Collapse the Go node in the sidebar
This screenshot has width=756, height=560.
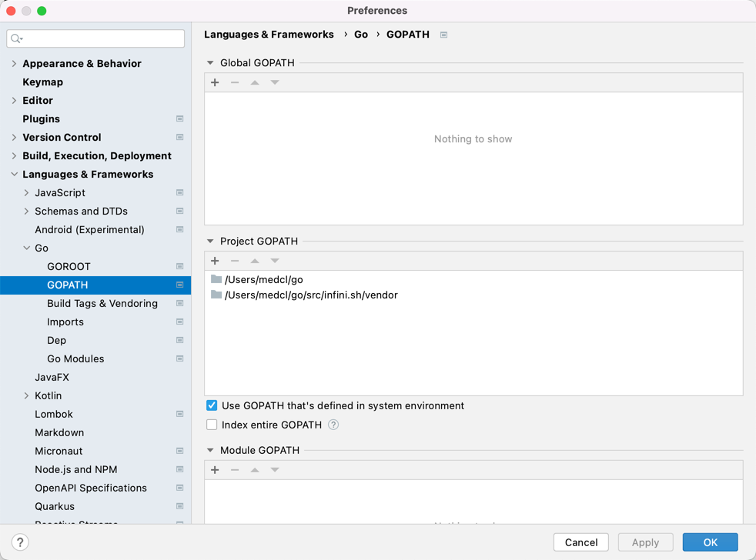coord(25,248)
